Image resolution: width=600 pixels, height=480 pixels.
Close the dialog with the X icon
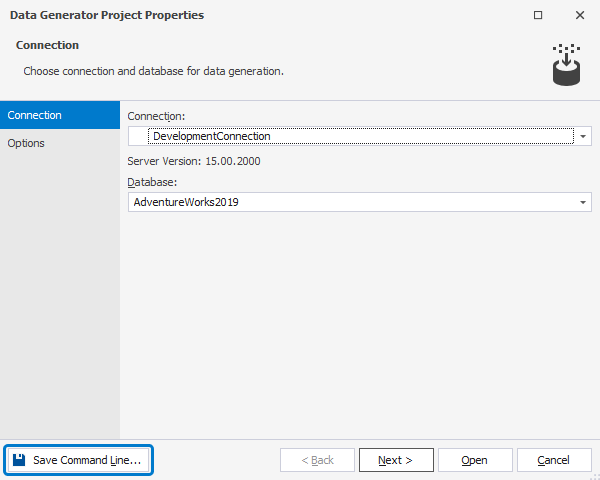tap(579, 16)
